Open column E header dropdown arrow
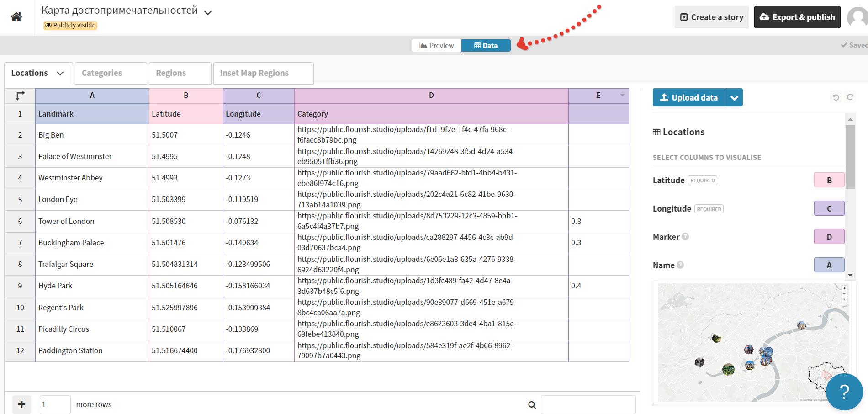 (x=622, y=95)
